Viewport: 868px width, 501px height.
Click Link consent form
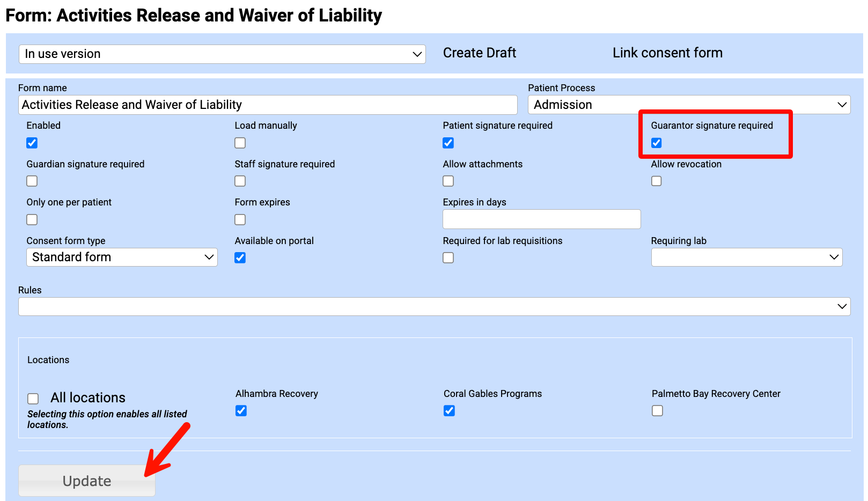pos(667,53)
